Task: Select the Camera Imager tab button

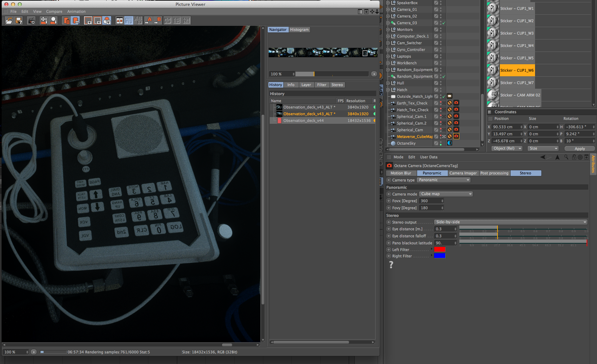Action: [x=463, y=173]
